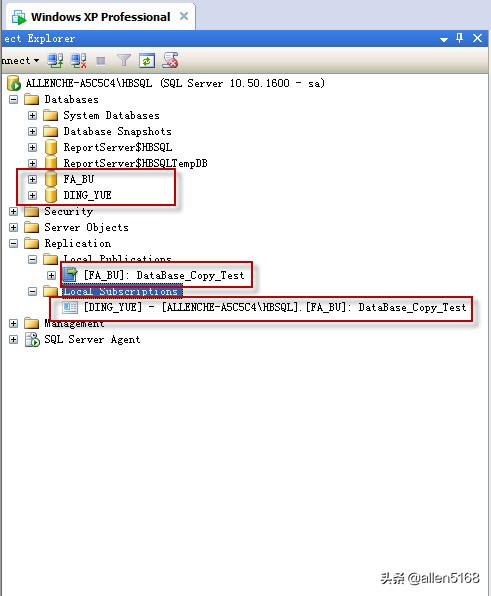This screenshot has width=491, height=596.
Task: Select [FA_BU]: DataBase_Copy_Test publication text
Action: click(164, 275)
